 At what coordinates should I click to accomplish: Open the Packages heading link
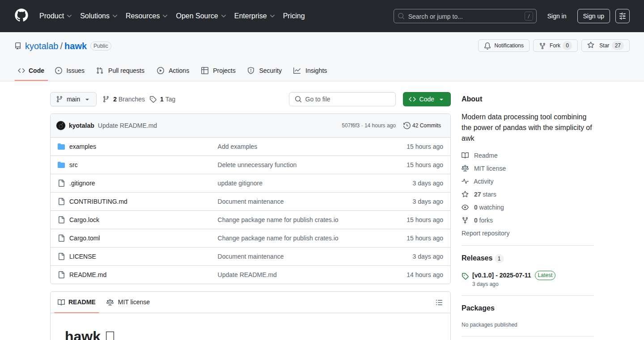[x=478, y=308]
